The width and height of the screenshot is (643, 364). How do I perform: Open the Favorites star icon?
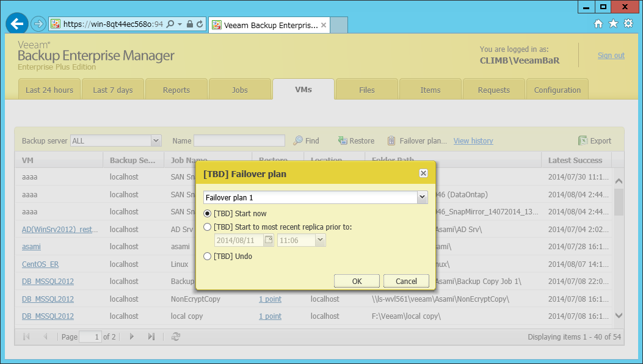click(613, 24)
